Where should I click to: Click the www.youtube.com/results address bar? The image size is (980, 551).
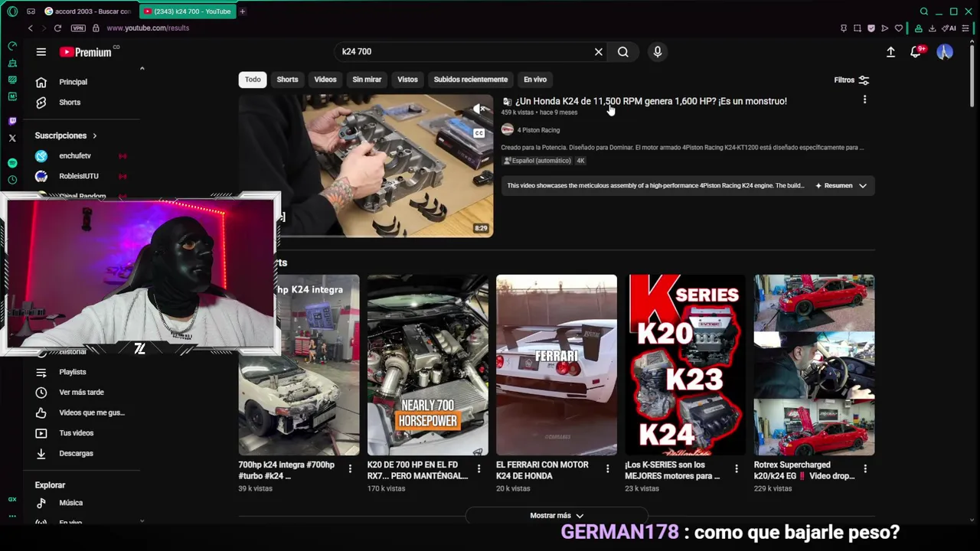[148, 28]
